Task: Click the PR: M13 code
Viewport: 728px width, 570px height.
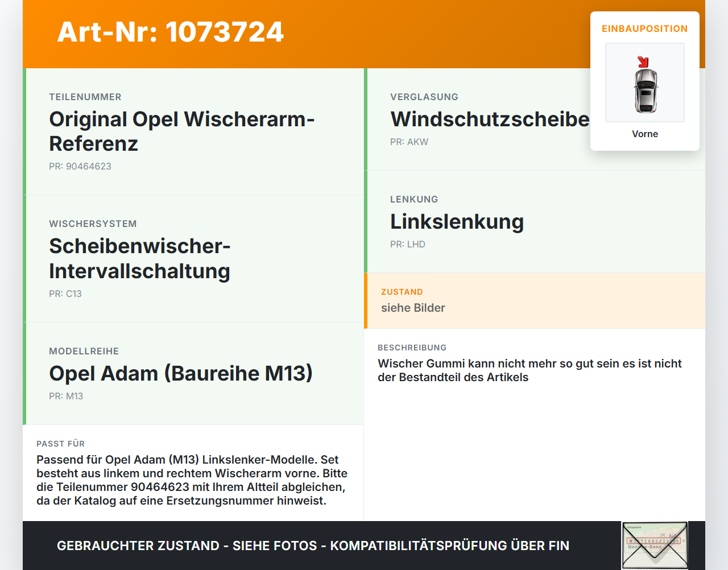Action: (66, 396)
